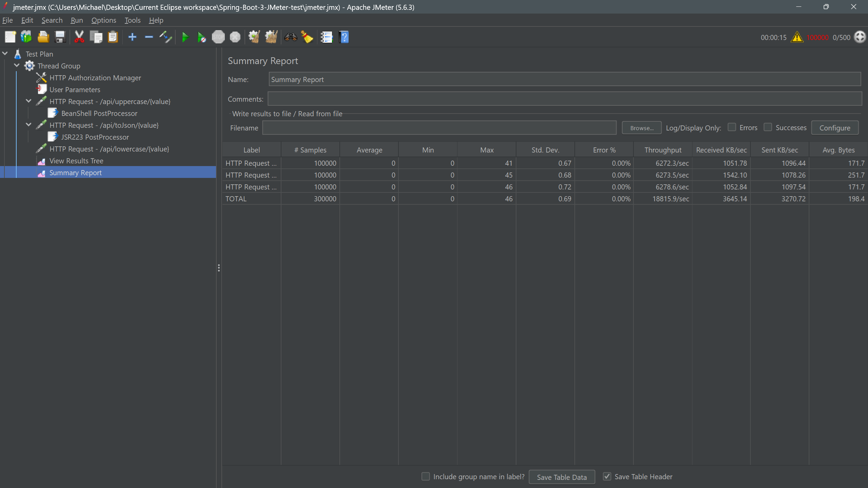
Task: Open the Tools menu
Action: (132, 20)
